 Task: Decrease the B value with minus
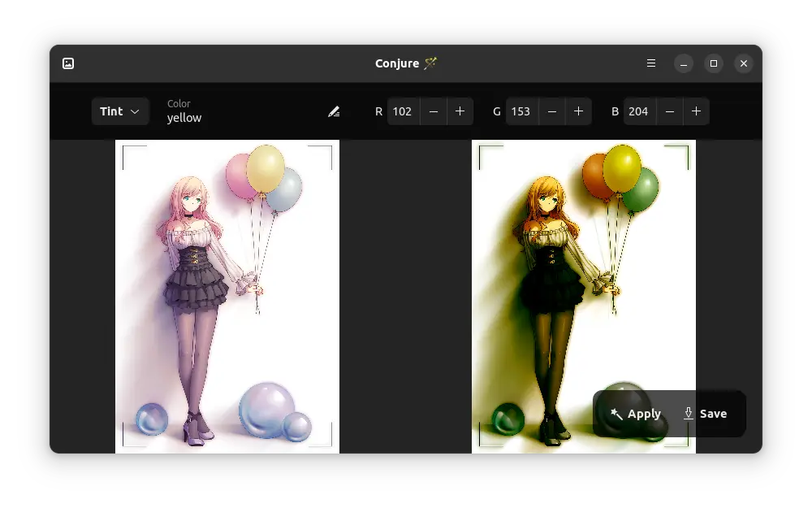click(x=670, y=111)
